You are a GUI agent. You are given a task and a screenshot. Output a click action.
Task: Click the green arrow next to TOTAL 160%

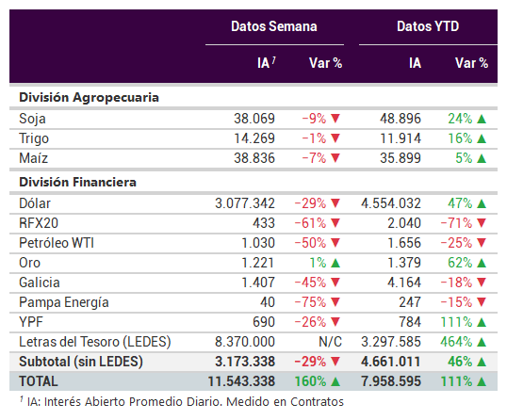335,381
